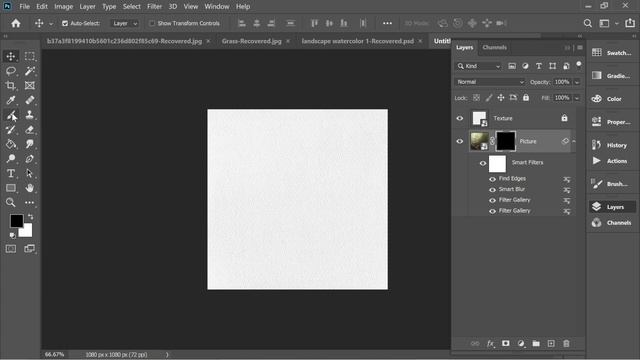The width and height of the screenshot is (640, 360).
Task: Select the Magic Wand tool
Action: click(x=29, y=71)
